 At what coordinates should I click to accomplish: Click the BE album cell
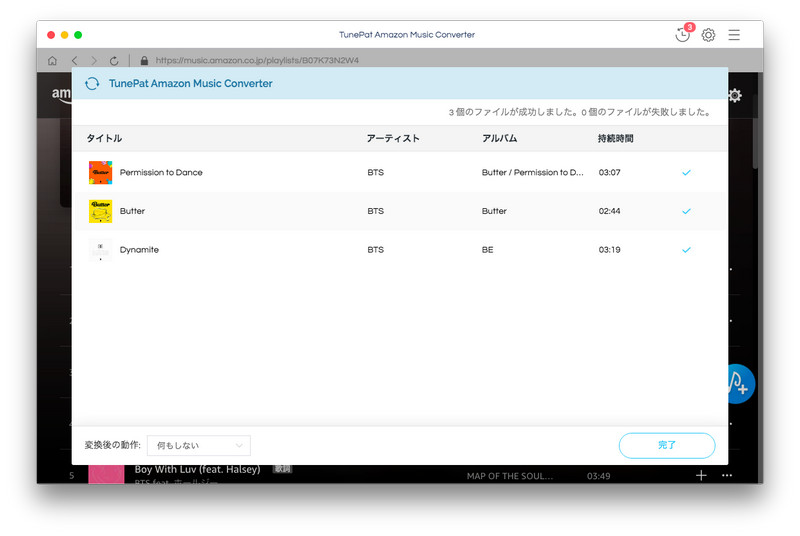pos(488,250)
